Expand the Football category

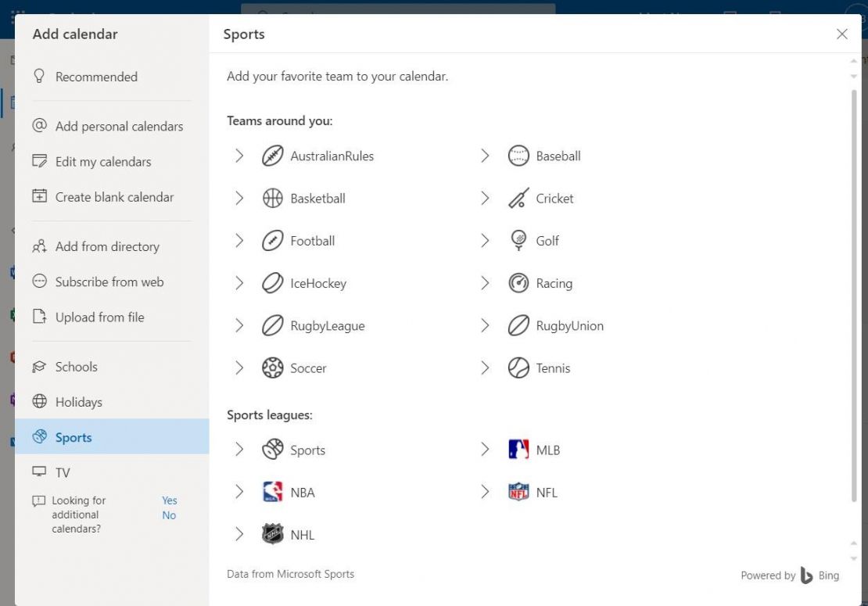pyautogui.click(x=240, y=240)
